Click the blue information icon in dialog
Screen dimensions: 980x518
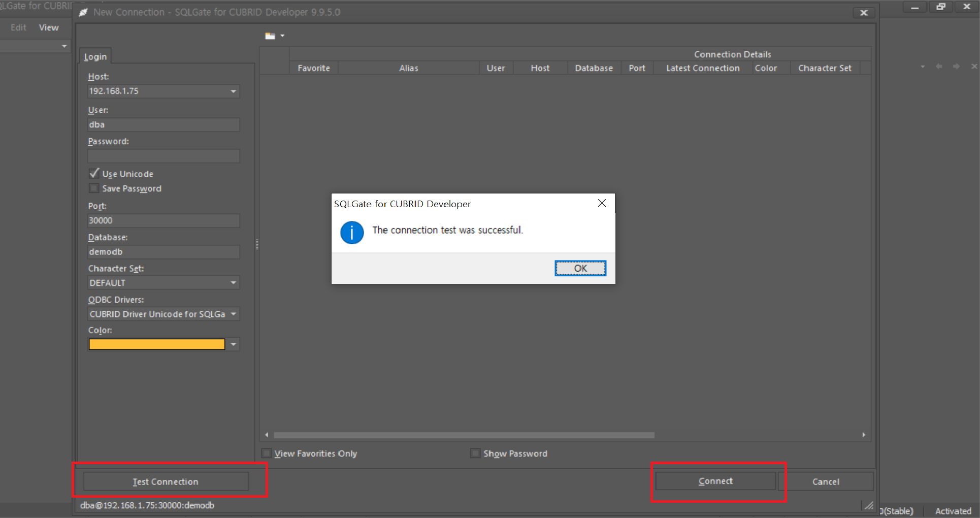(x=352, y=233)
